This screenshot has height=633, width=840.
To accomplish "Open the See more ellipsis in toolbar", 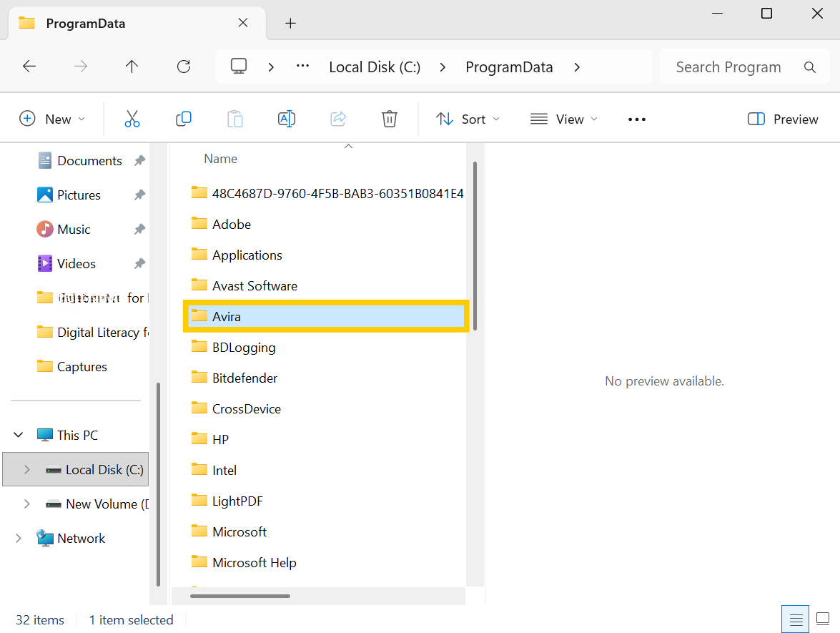I will pos(636,119).
